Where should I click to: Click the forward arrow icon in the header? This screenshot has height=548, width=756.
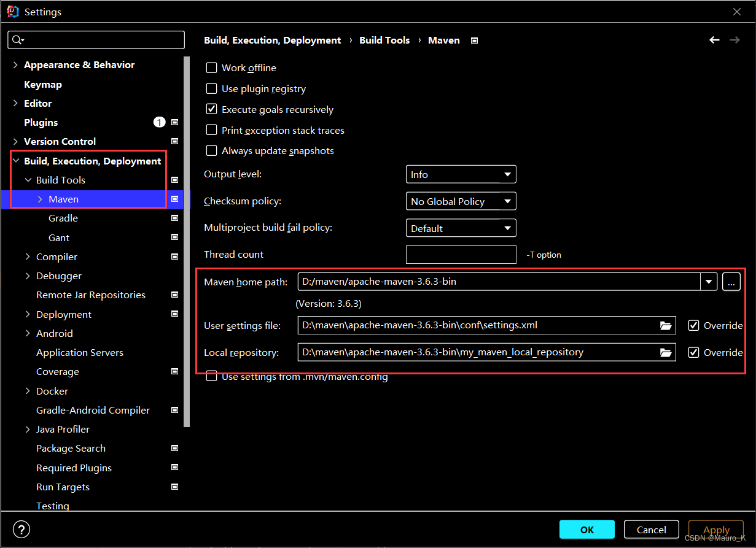(x=735, y=40)
